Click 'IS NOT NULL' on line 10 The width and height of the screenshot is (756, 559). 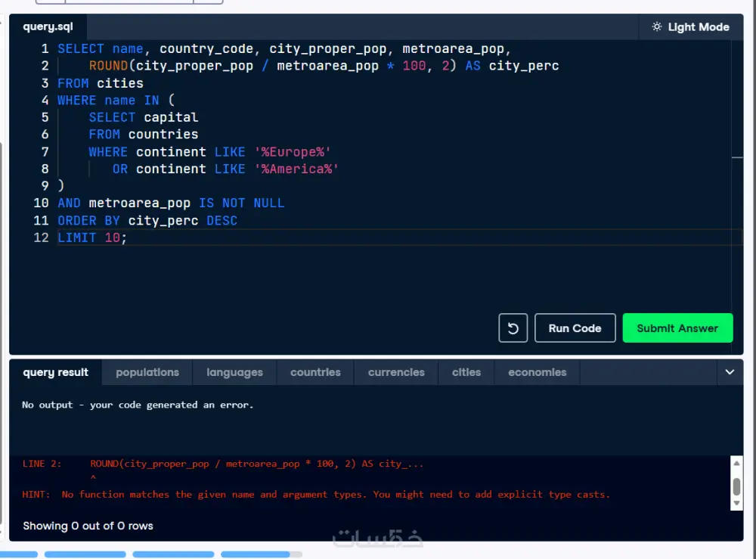242,203
